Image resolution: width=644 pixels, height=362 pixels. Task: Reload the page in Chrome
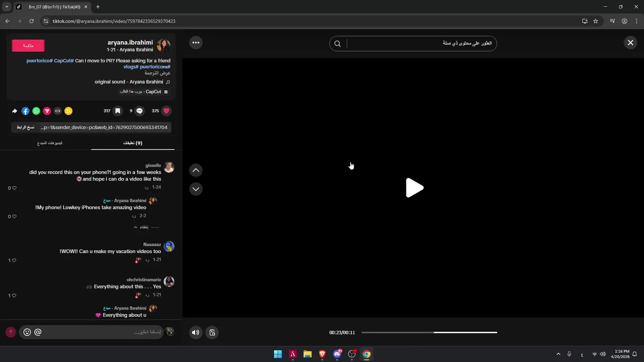tap(31, 21)
